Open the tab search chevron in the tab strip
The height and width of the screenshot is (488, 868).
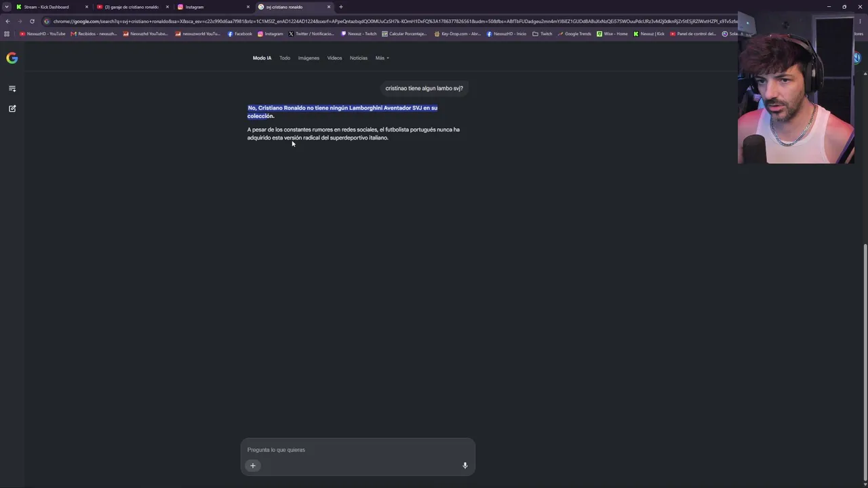click(7, 7)
